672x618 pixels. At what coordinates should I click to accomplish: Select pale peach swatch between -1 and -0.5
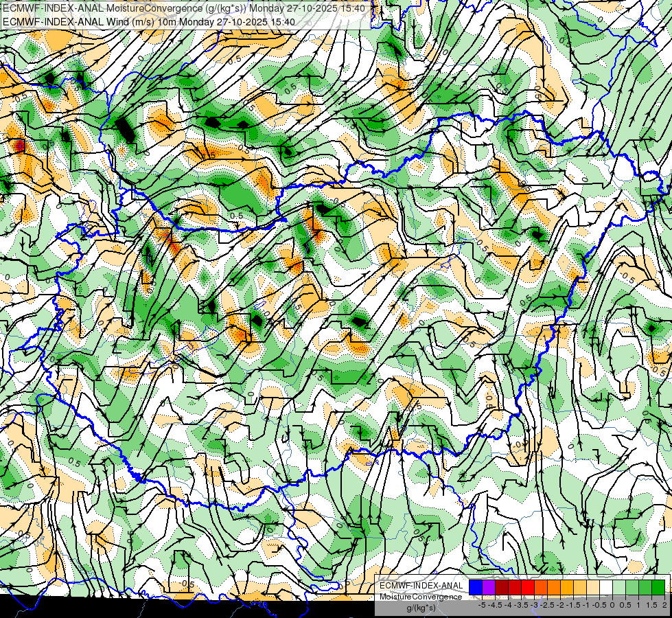click(x=593, y=588)
